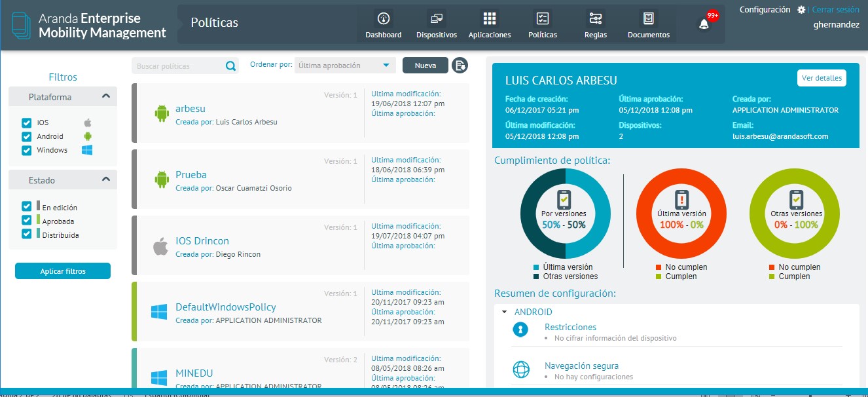The image size is (868, 397).
Task: Uncheck the Windows platform filter
Action: click(x=27, y=150)
